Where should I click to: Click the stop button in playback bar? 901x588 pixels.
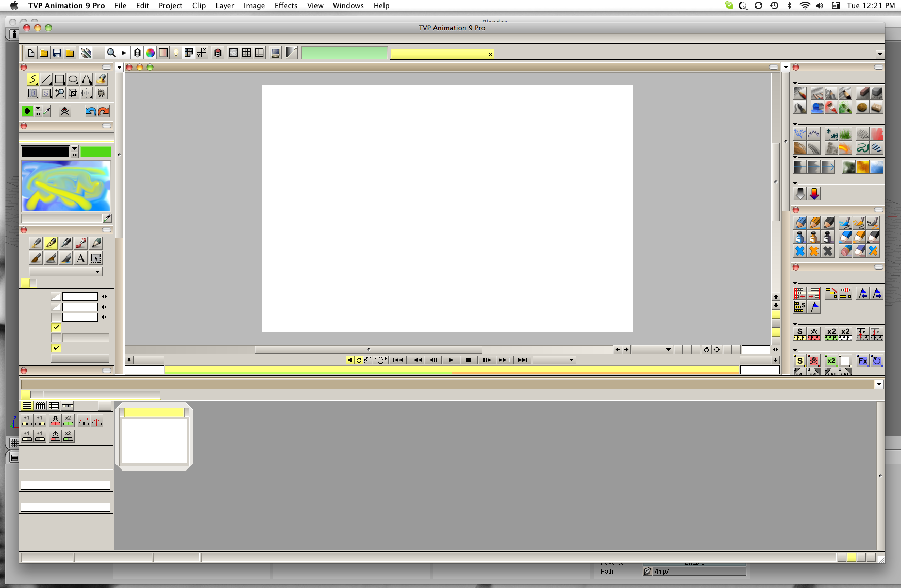pyautogui.click(x=469, y=360)
